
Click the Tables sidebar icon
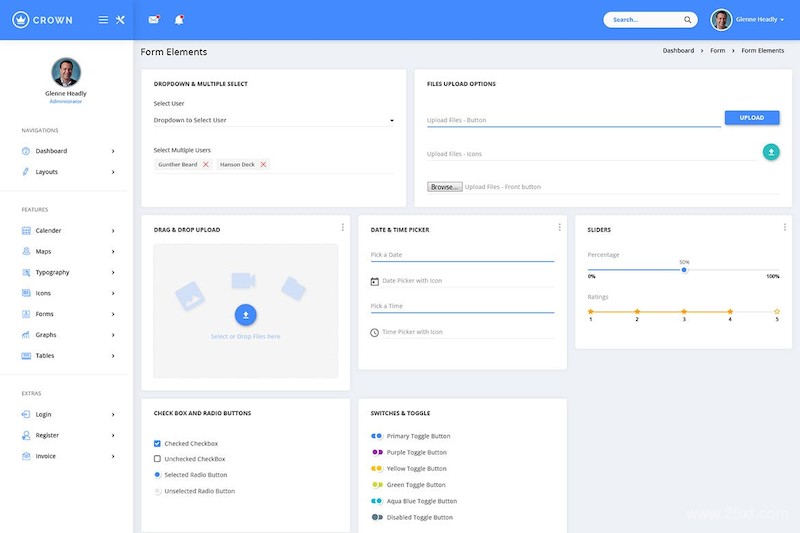coord(26,356)
